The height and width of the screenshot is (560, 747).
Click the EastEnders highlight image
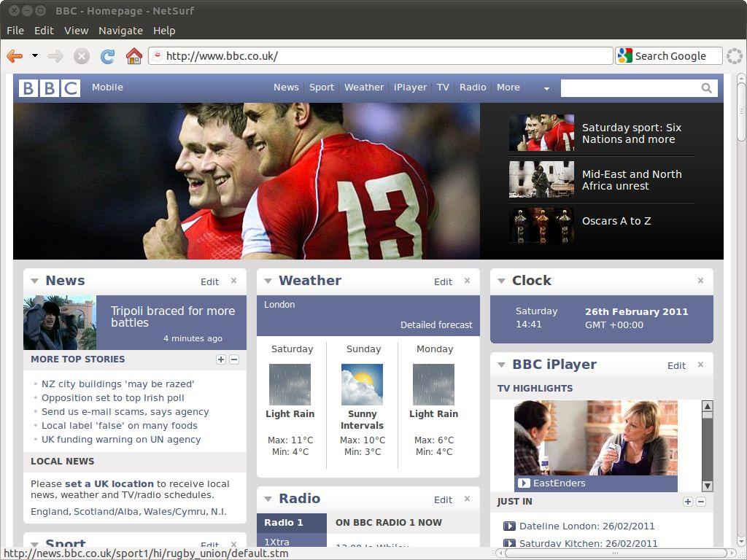pos(596,437)
